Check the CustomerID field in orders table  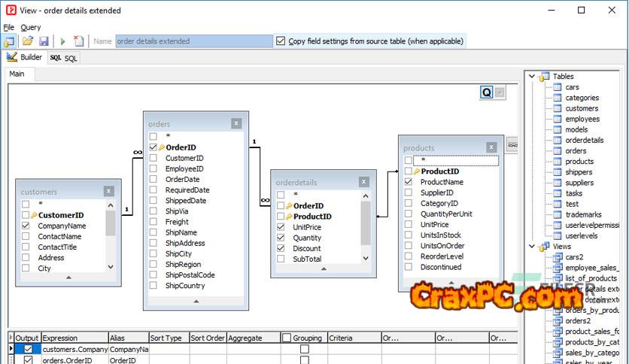tap(153, 158)
